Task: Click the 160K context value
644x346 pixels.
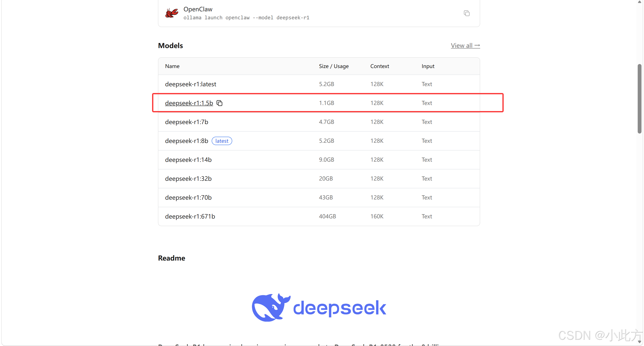Action: point(377,216)
